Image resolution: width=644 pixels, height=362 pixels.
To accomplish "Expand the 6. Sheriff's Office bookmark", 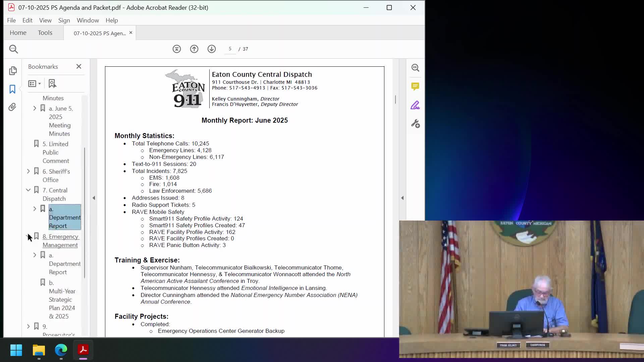I will [29, 171].
